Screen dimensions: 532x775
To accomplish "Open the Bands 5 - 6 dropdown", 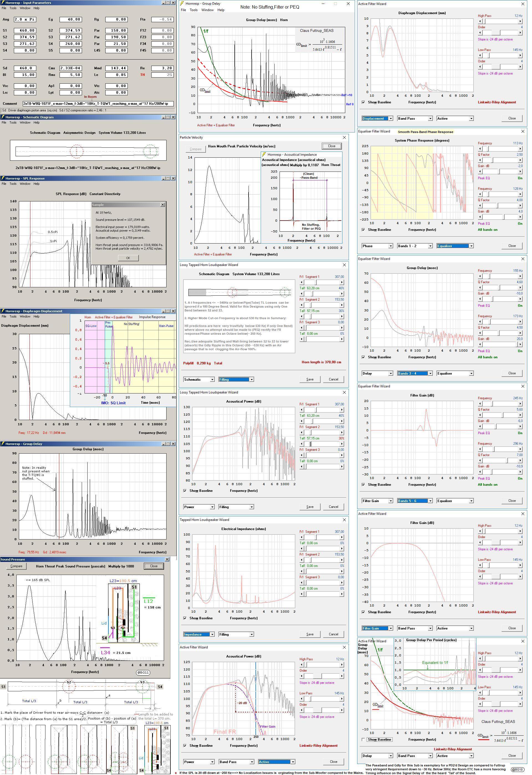I will click(415, 500).
